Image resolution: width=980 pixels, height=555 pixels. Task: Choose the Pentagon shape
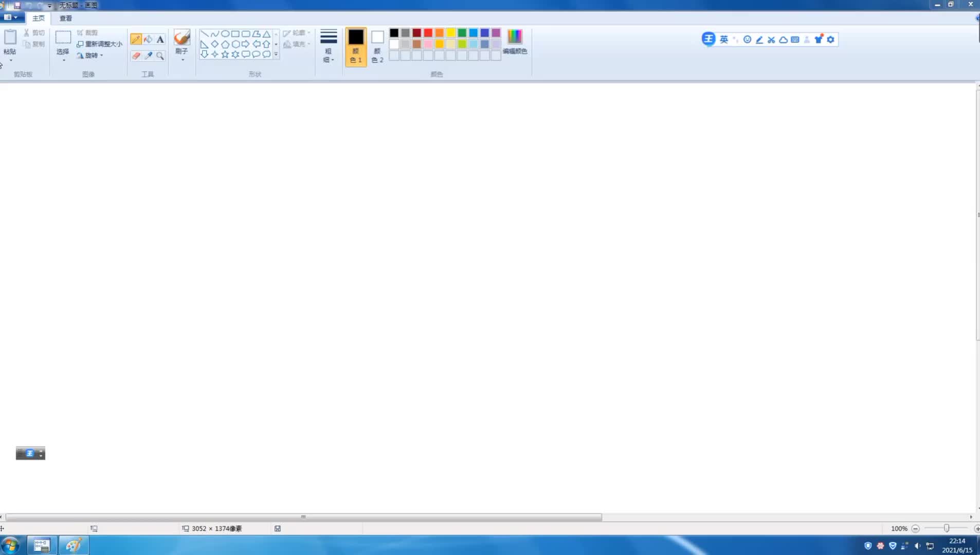pos(225,44)
